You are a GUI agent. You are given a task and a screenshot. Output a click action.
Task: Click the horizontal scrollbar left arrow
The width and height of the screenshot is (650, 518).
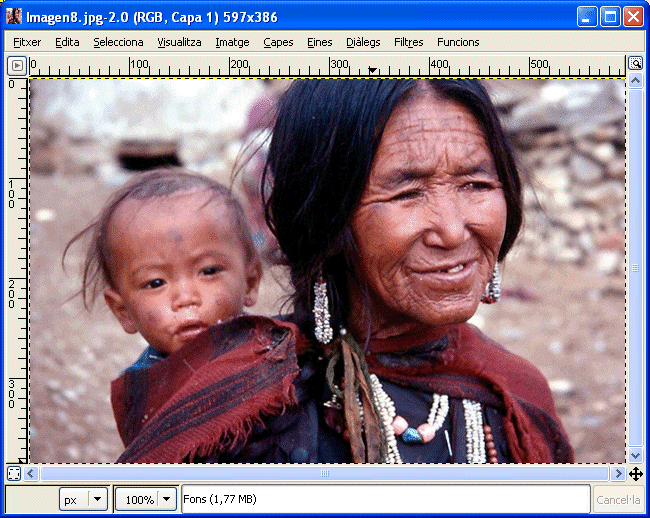(31, 473)
